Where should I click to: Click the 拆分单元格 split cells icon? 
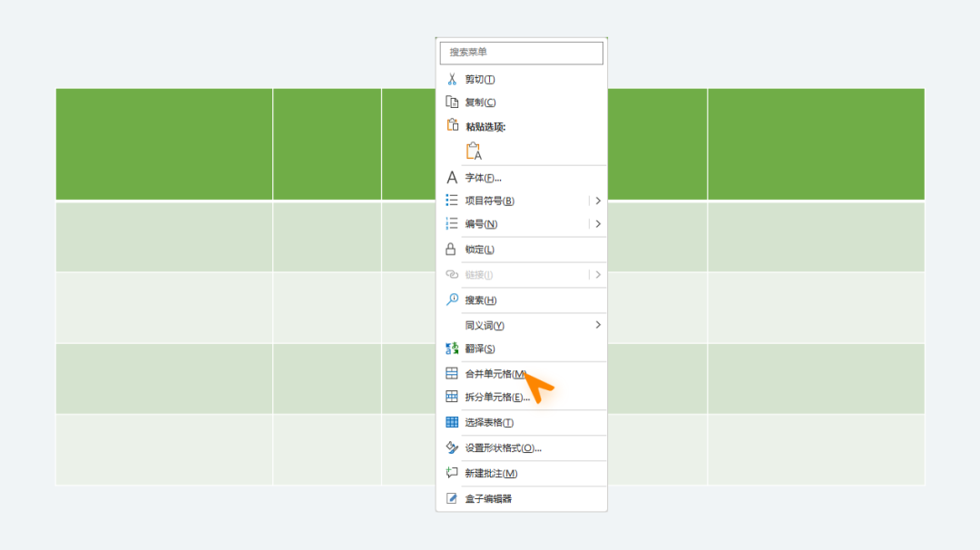pyautogui.click(x=451, y=397)
